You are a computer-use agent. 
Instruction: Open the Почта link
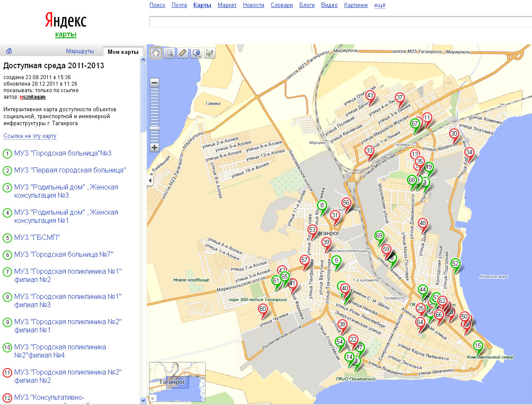179,5
